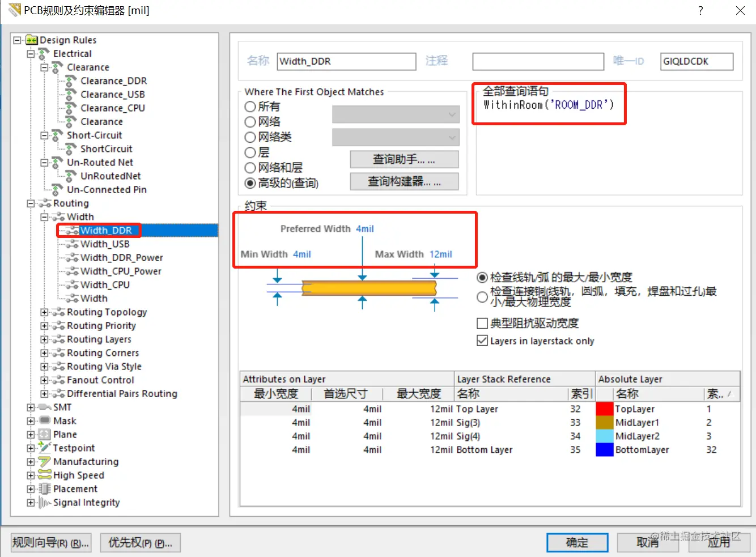Select 检查线轨/弧 的最大/最小宽度 option

pos(482,278)
